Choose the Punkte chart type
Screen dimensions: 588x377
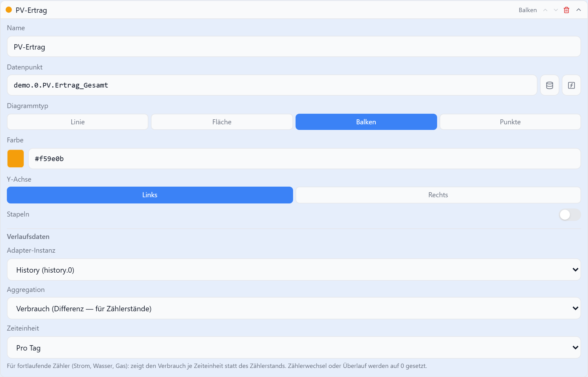pyautogui.click(x=510, y=122)
